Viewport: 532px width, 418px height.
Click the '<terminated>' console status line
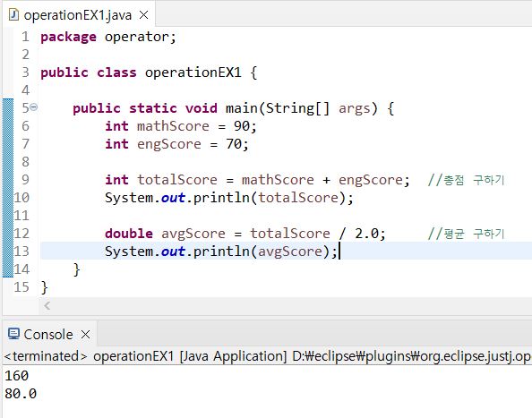[x=268, y=356]
